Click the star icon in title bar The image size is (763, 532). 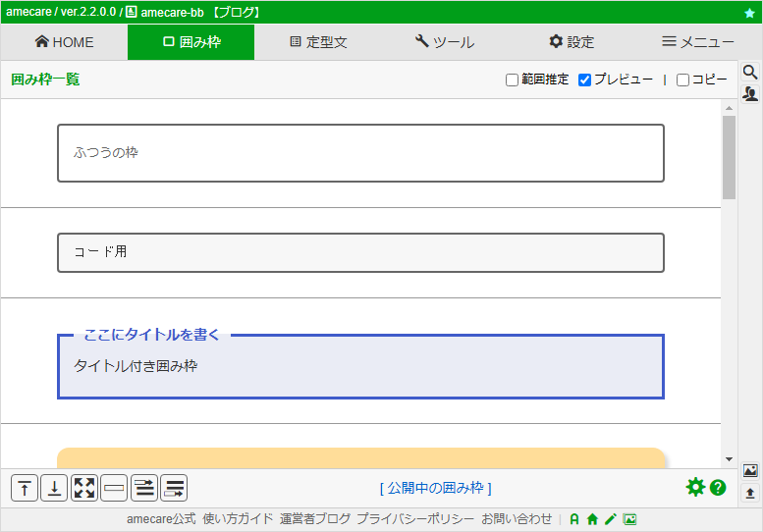coord(749,13)
